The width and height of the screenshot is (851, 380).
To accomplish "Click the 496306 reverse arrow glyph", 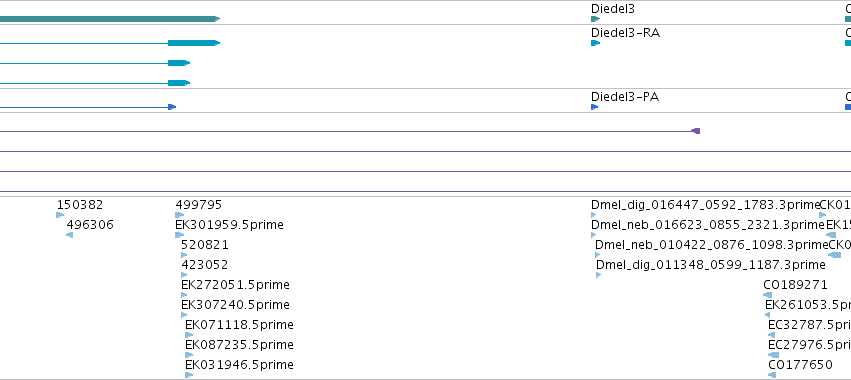I will click(x=69, y=235).
